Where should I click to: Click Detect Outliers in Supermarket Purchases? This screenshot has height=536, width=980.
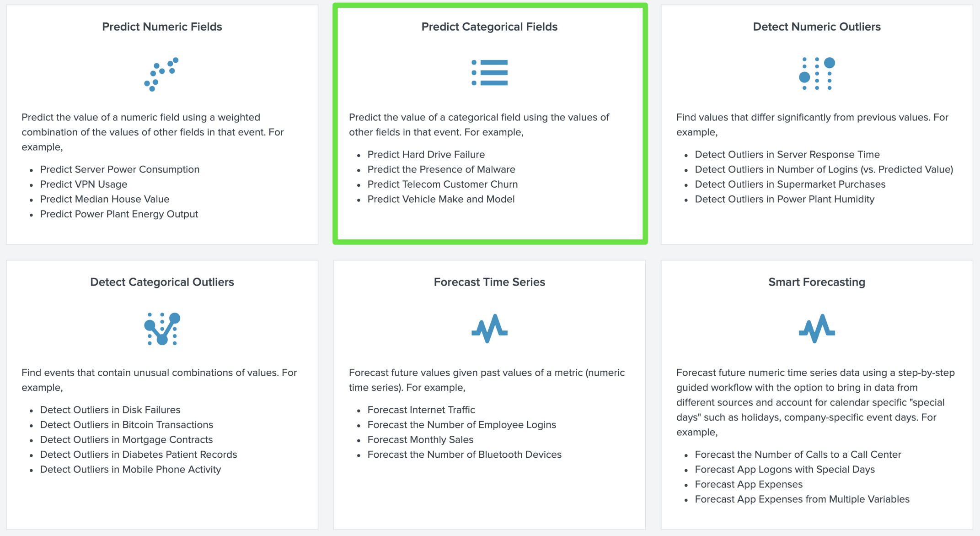[790, 184]
